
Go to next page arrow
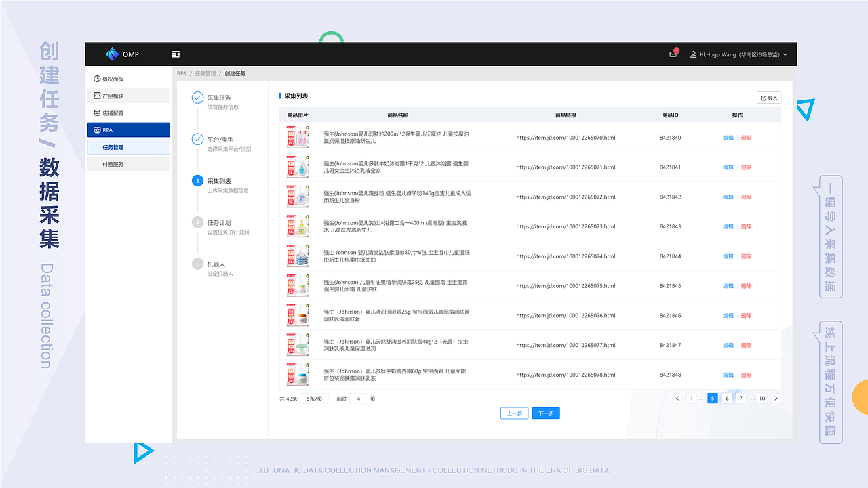point(776,399)
